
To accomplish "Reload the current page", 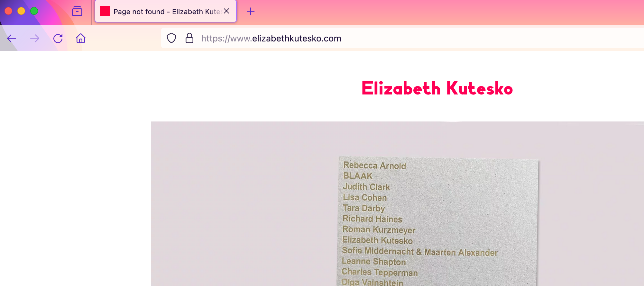I will click(58, 39).
